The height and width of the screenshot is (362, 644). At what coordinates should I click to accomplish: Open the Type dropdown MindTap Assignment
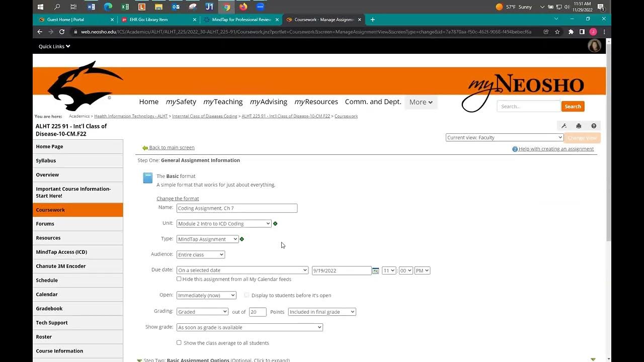[207, 239]
